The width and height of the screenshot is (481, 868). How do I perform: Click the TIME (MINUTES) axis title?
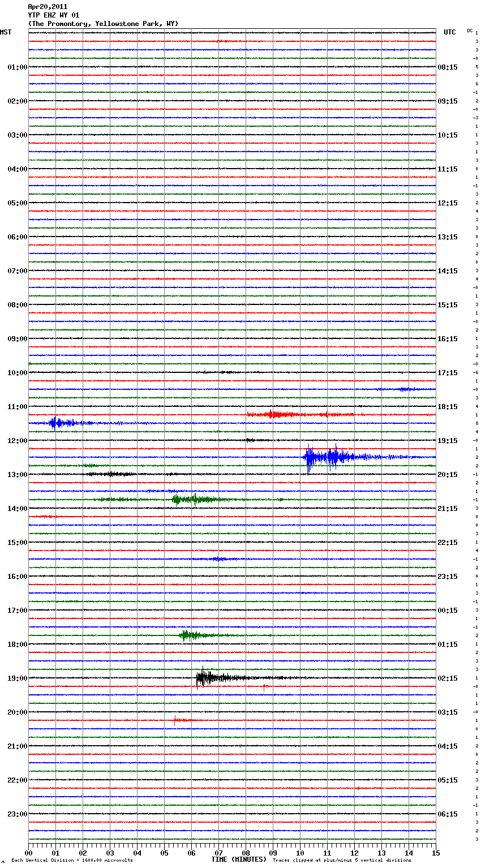tap(239, 860)
